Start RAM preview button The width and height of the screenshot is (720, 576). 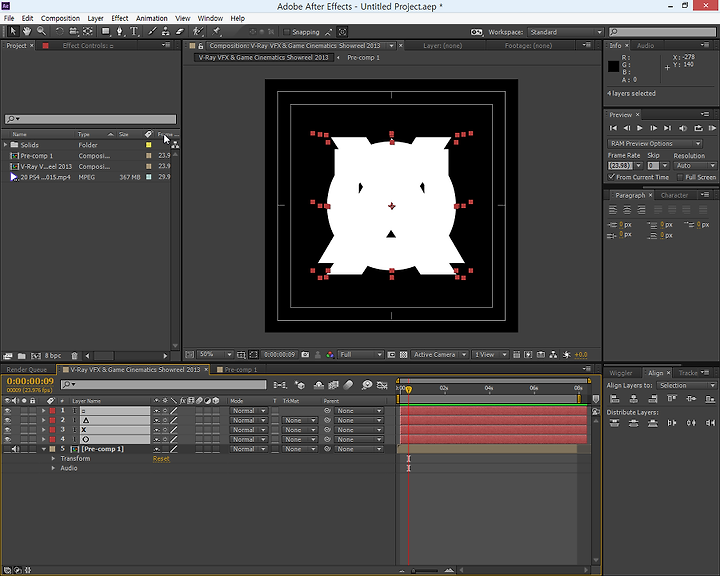(712, 128)
